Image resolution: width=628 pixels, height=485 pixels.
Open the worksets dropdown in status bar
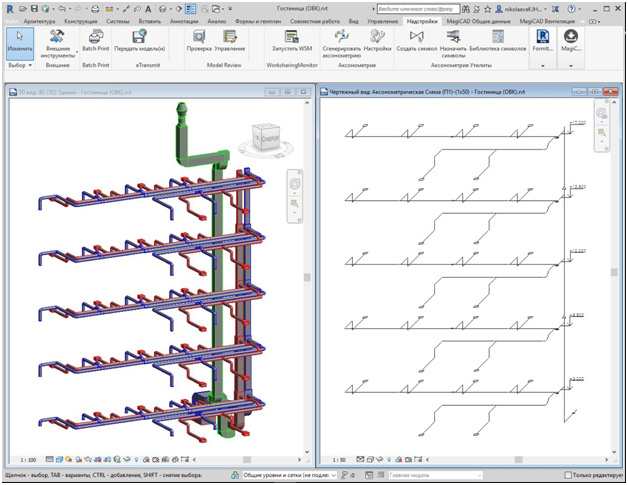pos(290,475)
